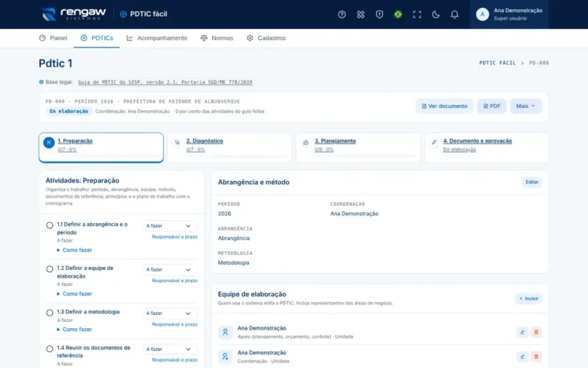The height and width of the screenshot is (368, 588).
Task: Open the help question-mark icon
Action: coord(341,15)
